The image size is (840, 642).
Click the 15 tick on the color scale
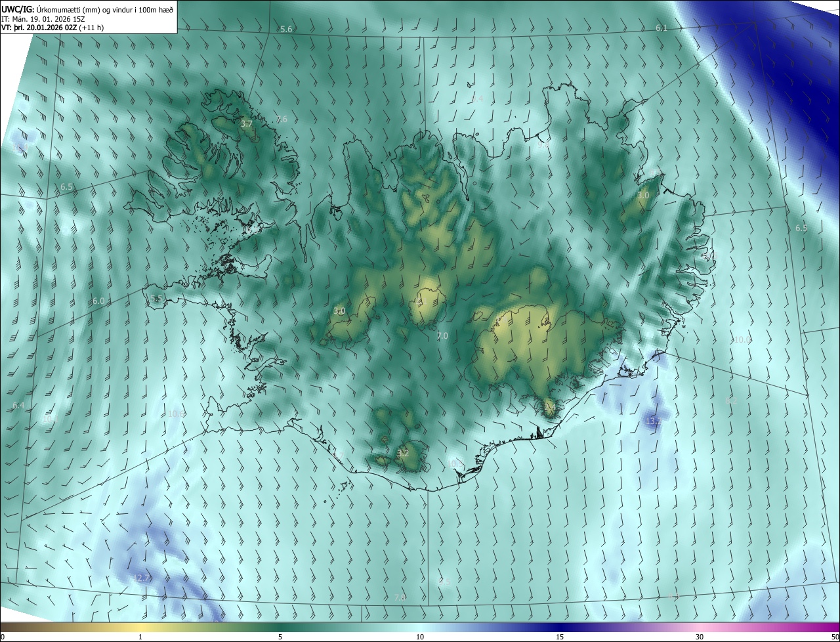coord(560,637)
